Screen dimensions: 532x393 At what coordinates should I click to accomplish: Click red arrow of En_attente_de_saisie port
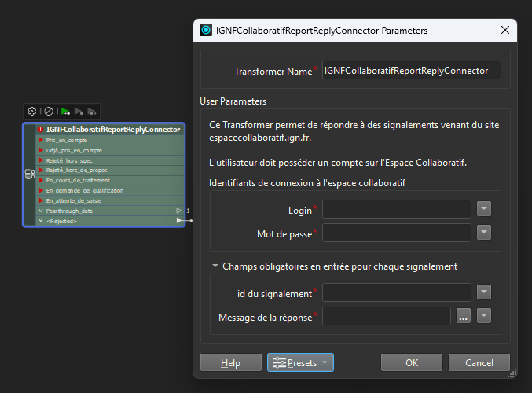tap(41, 200)
